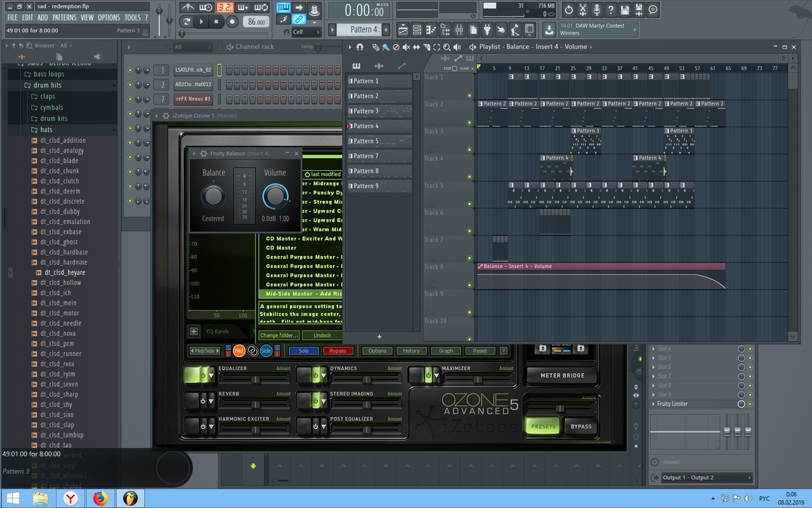Open the History button in Ozone
The height and width of the screenshot is (508, 812).
pyautogui.click(x=411, y=351)
